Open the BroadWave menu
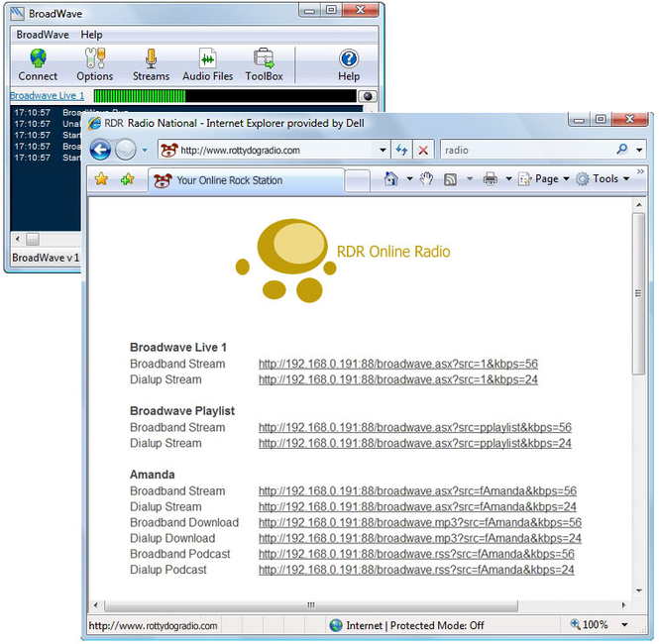The height and width of the screenshot is (644, 659). coord(43,35)
